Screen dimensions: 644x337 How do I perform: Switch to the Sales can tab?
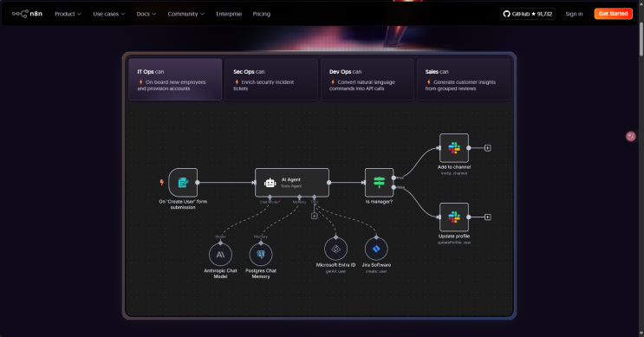464,79
